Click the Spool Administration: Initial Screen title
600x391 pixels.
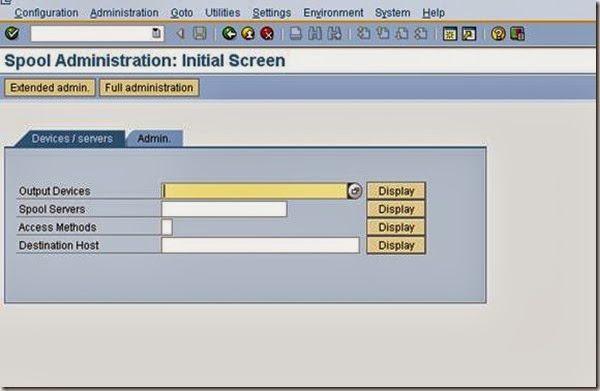click(x=145, y=60)
